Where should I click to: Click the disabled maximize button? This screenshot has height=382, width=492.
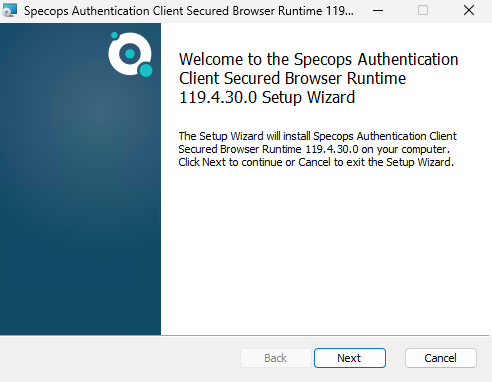pyautogui.click(x=423, y=10)
